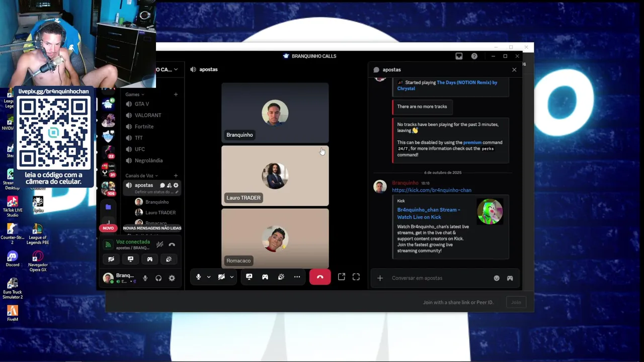Share screen from voice connected panel

[x=130, y=259]
